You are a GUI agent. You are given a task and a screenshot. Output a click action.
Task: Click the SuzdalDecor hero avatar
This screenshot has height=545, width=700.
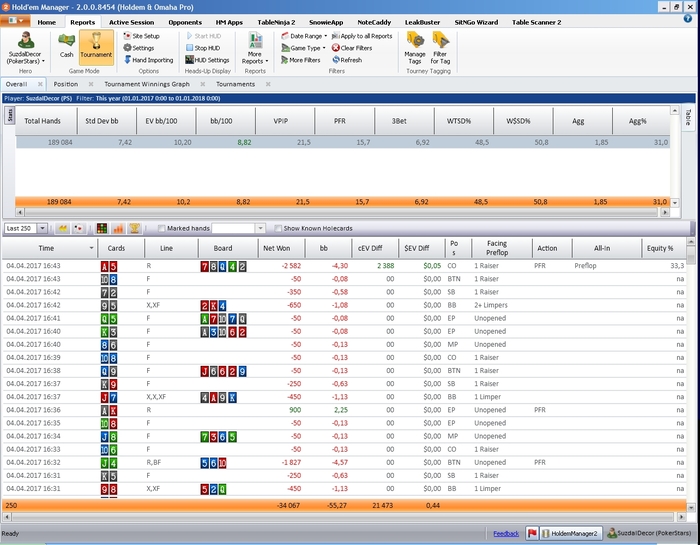pyautogui.click(x=26, y=41)
